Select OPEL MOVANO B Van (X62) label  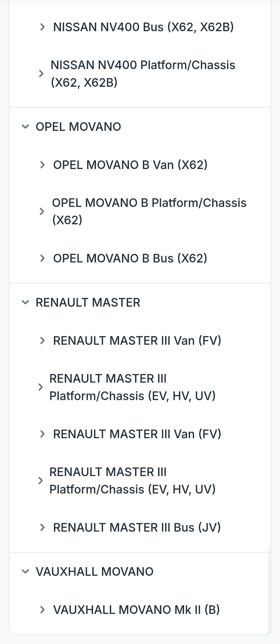(130, 165)
